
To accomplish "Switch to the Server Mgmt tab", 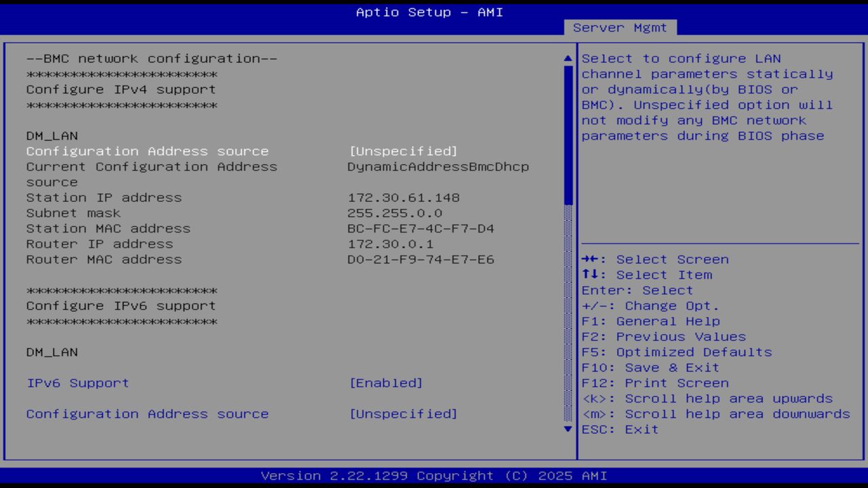I will (x=620, y=28).
